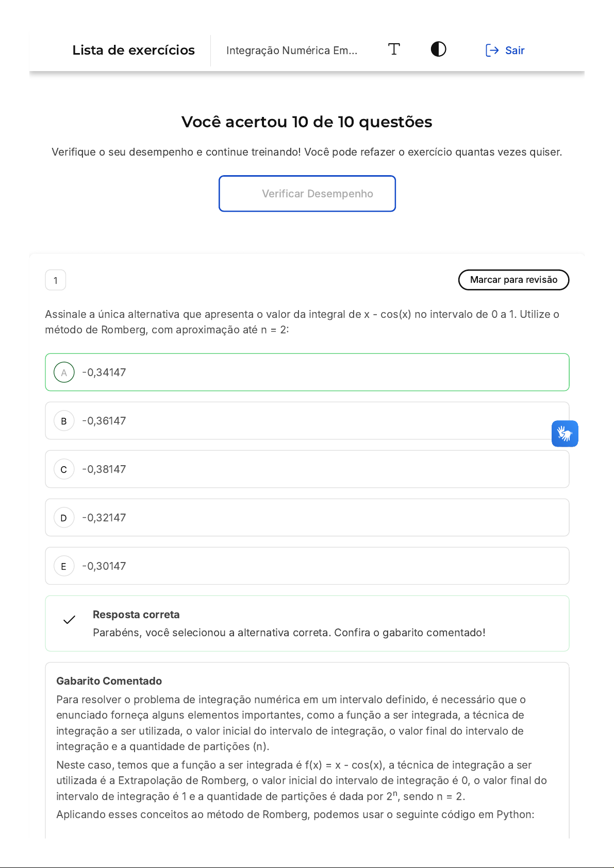Image resolution: width=614 pixels, height=868 pixels.
Task: Toggle the high contrast circle icon
Action: (x=438, y=49)
